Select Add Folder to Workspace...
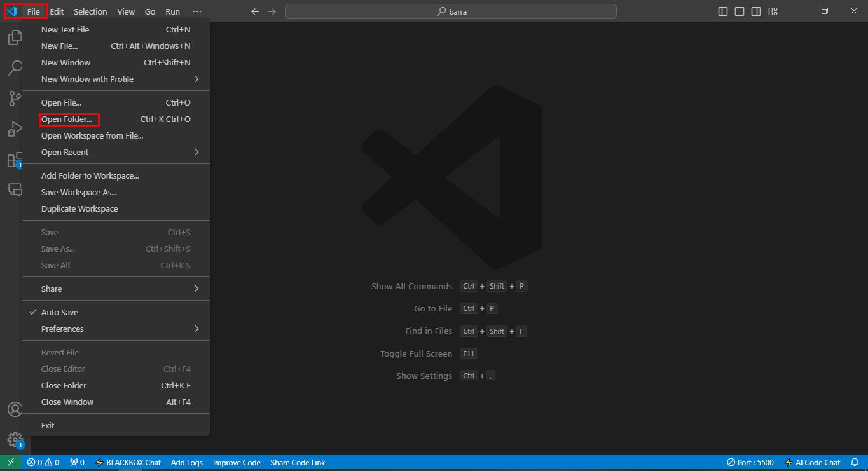 point(116,176)
